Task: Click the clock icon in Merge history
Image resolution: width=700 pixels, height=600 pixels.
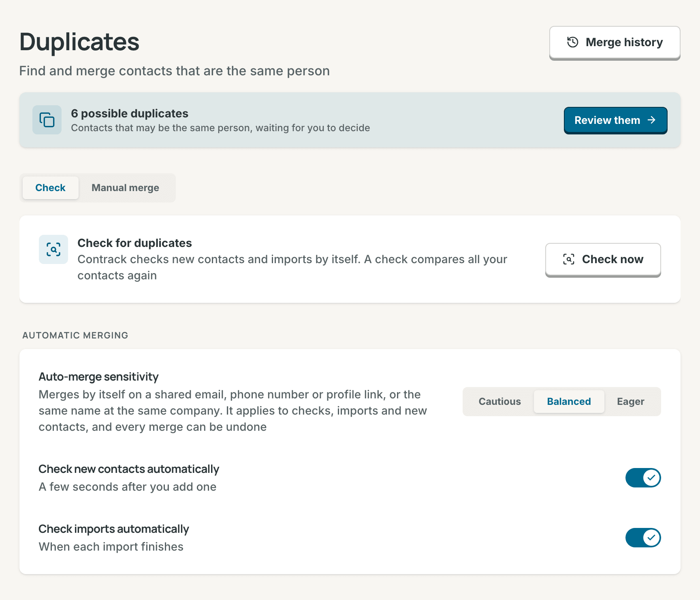Action: point(572,42)
